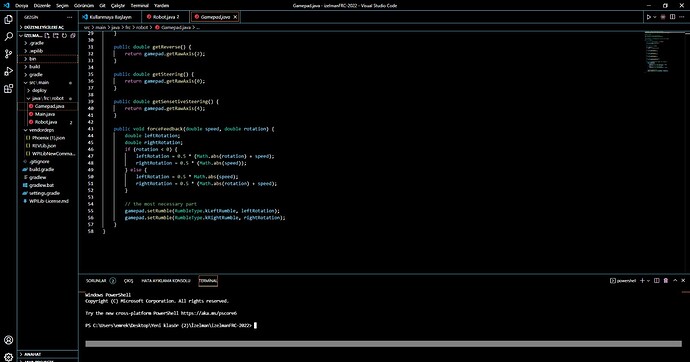Open the Yardım menu

point(161,6)
